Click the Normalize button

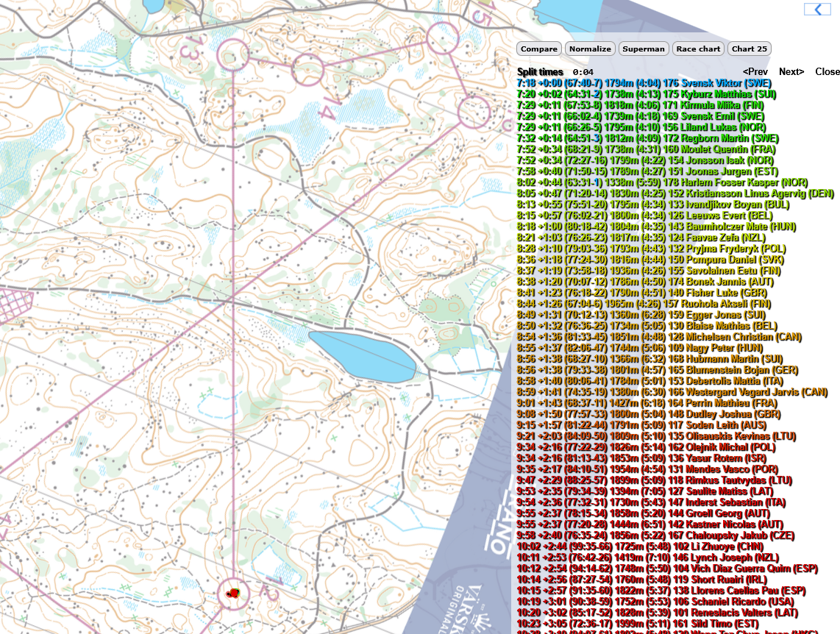click(590, 49)
